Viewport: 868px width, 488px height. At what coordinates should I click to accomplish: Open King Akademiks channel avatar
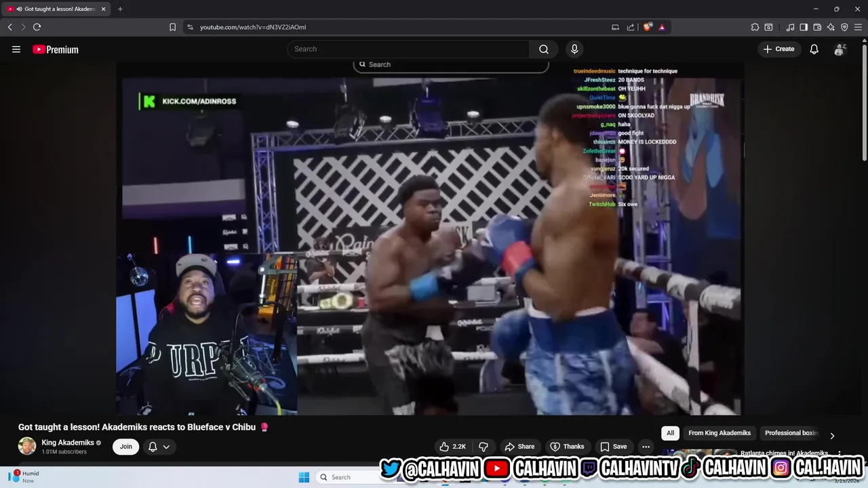tap(27, 446)
